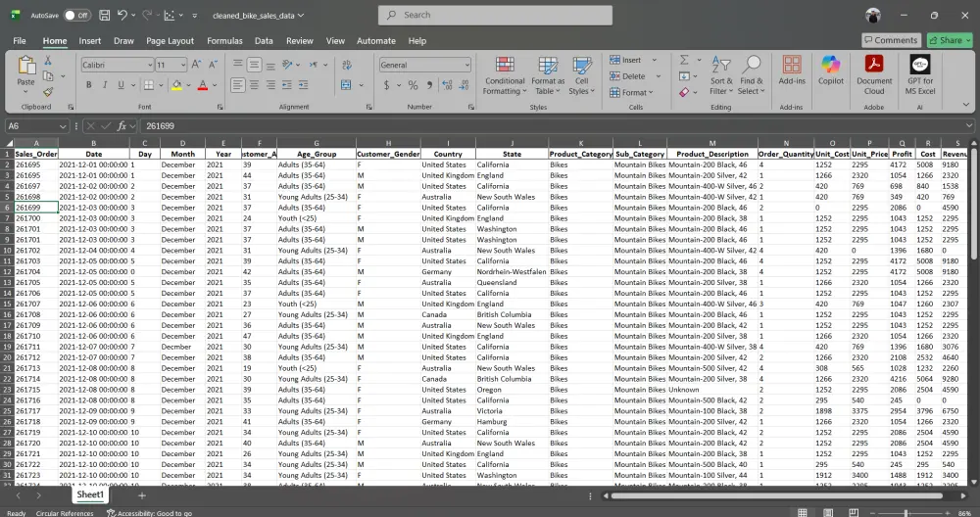Add a new sheet with plus button

(142, 495)
